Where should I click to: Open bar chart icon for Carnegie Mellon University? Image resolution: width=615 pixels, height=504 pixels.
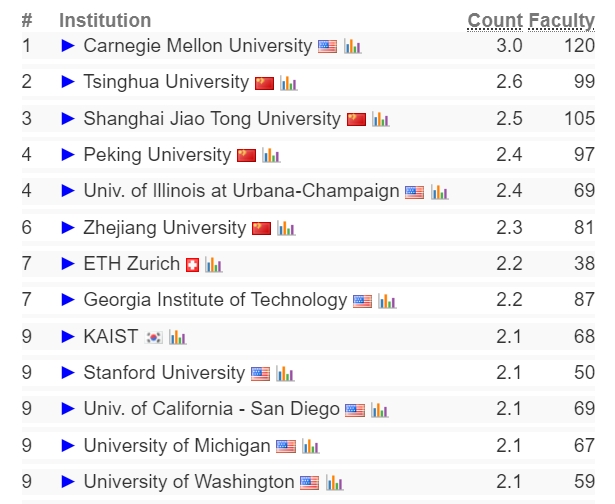click(352, 46)
